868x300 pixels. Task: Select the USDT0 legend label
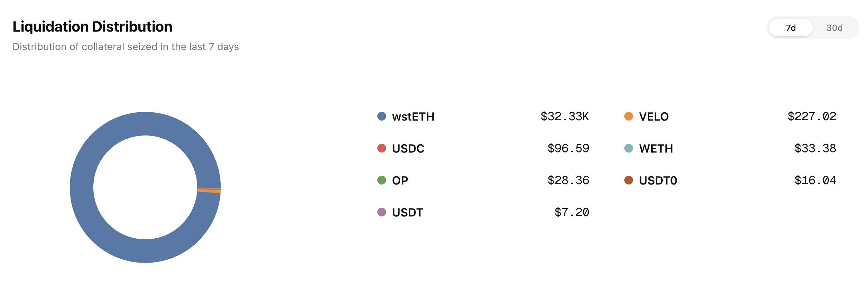[658, 181]
